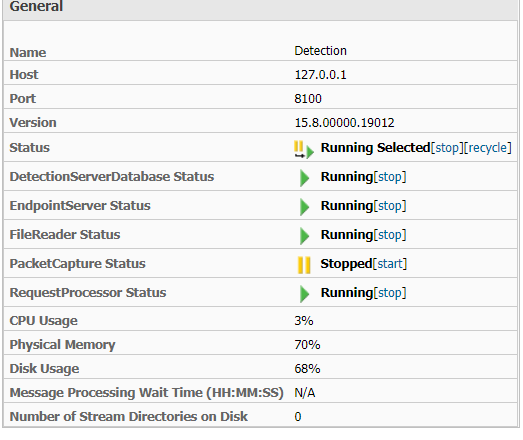Image resolution: width=523 pixels, height=440 pixels.
Task: Click the Running Selected status icon
Action: coord(304,149)
